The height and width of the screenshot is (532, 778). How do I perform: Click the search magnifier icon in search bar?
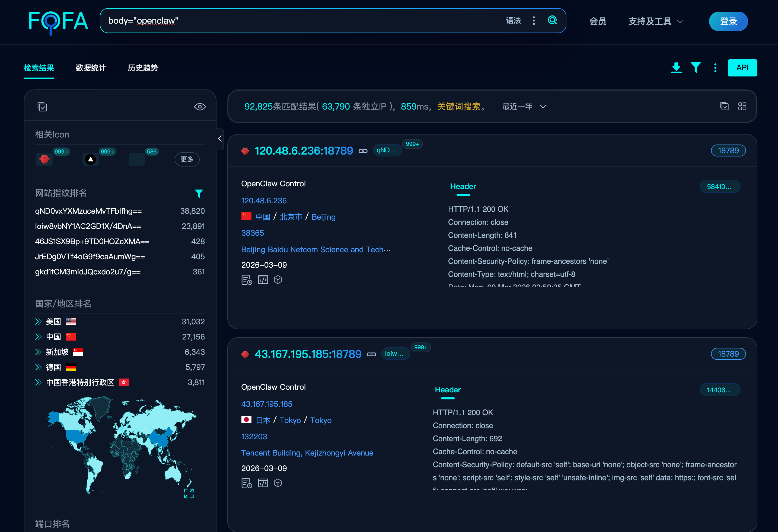pos(552,20)
